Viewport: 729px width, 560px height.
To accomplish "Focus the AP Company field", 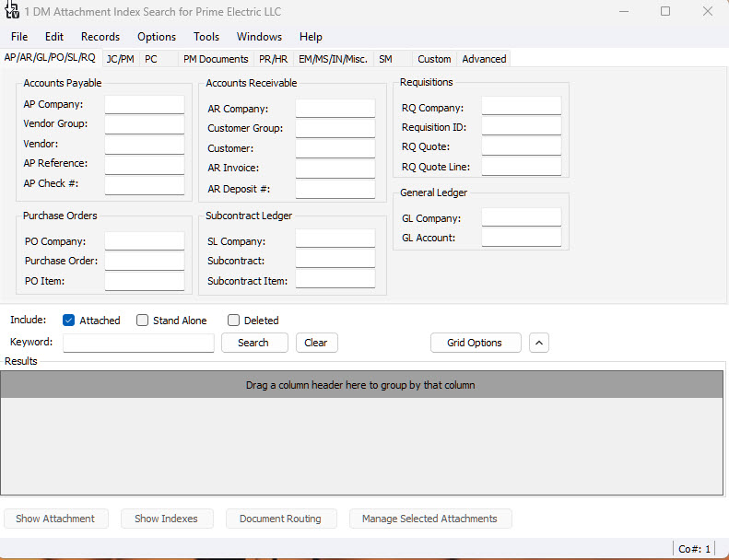I will pyautogui.click(x=145, y=105).
